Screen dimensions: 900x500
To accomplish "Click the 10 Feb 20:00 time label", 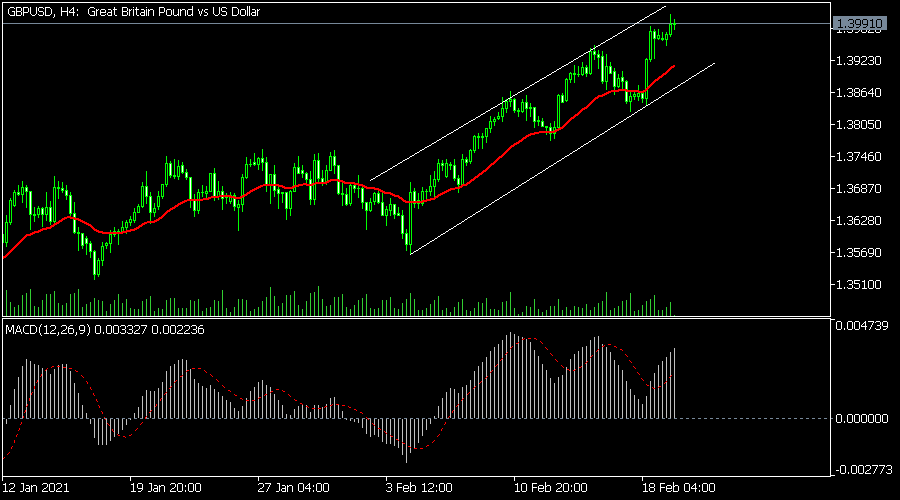I will pos(552,489).
